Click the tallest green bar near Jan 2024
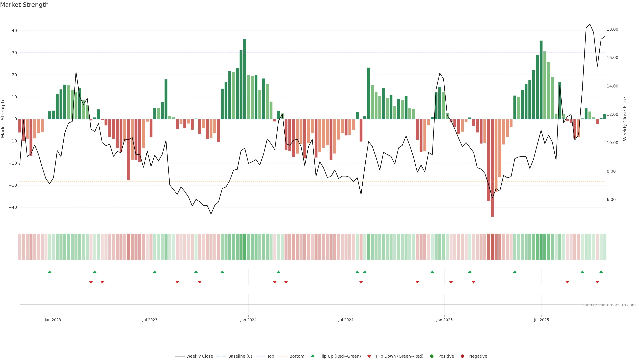This screenshot has height=362, width=644. coord(245,79)
